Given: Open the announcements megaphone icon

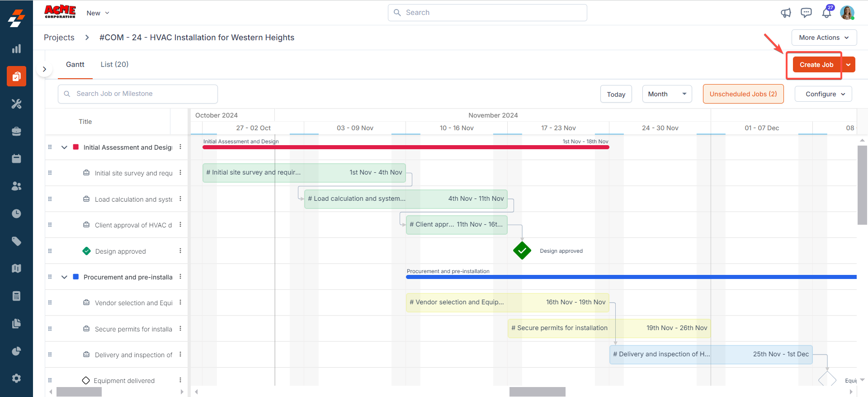Looking at the screenshot, I should point(786,13).
